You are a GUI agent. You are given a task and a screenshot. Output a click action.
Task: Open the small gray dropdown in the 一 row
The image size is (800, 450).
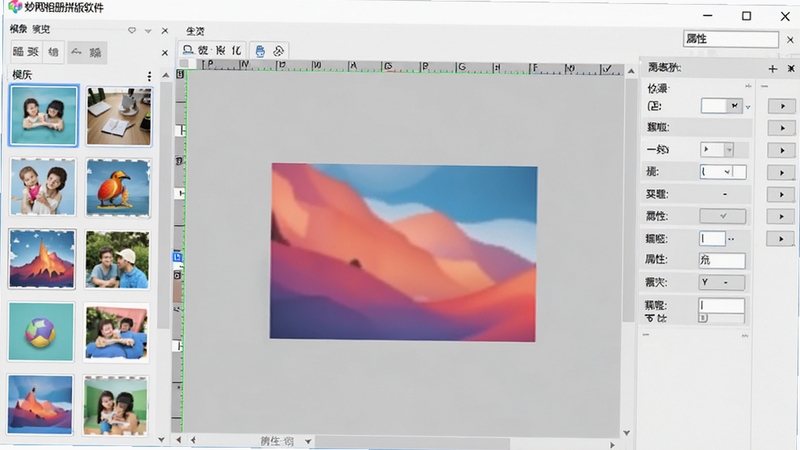pyautogui.click(x=717, y=149)
